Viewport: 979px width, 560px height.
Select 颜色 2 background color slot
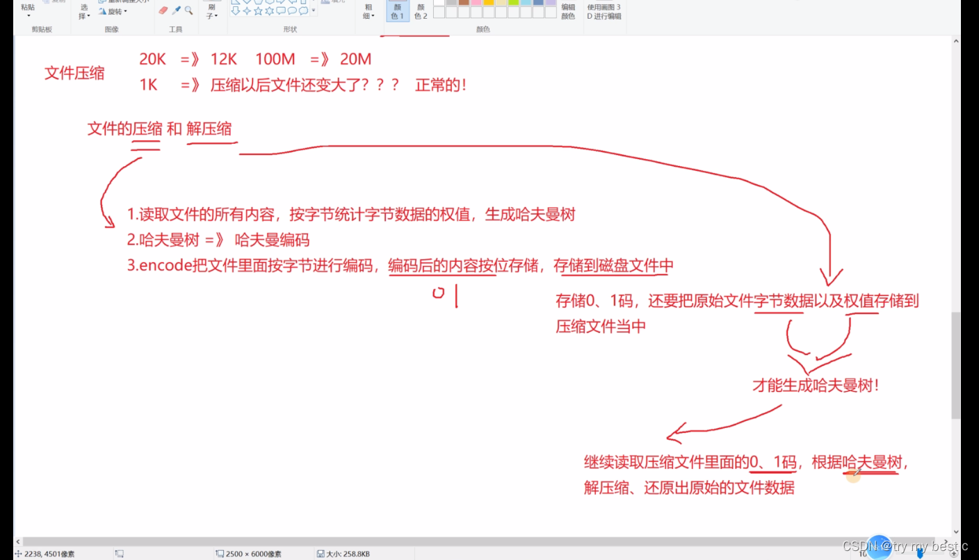coord(421,11)
